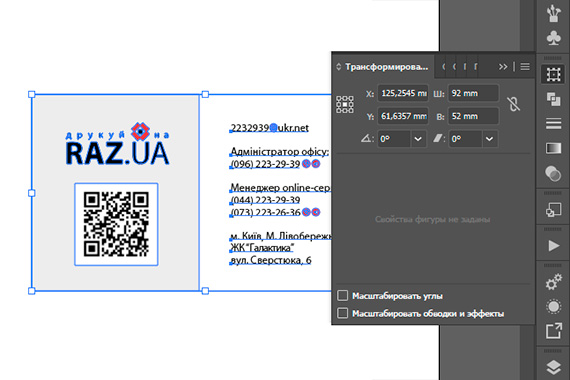Open the Actions panel play icon
Screen dimensions: 570x380
point(553,246)
